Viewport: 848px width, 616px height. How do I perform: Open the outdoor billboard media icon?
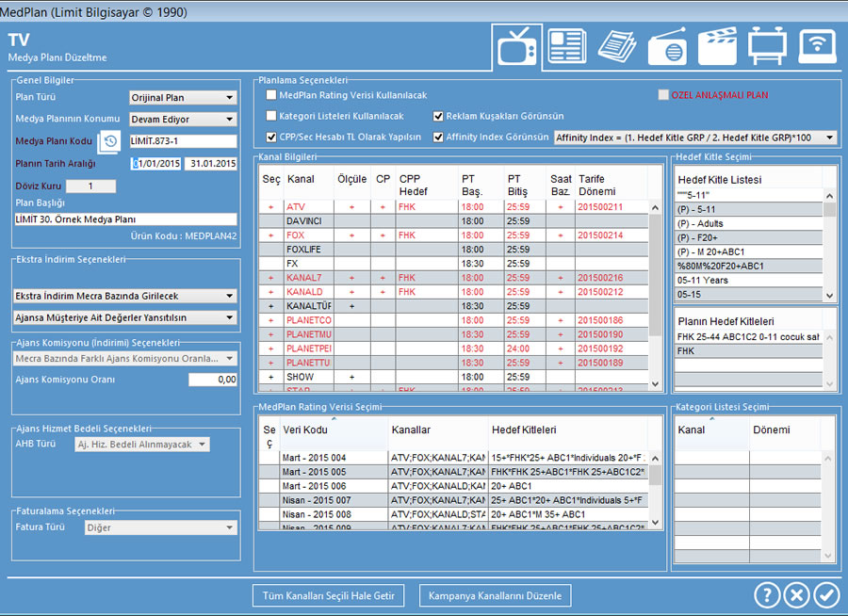click(x=767, y=46)
